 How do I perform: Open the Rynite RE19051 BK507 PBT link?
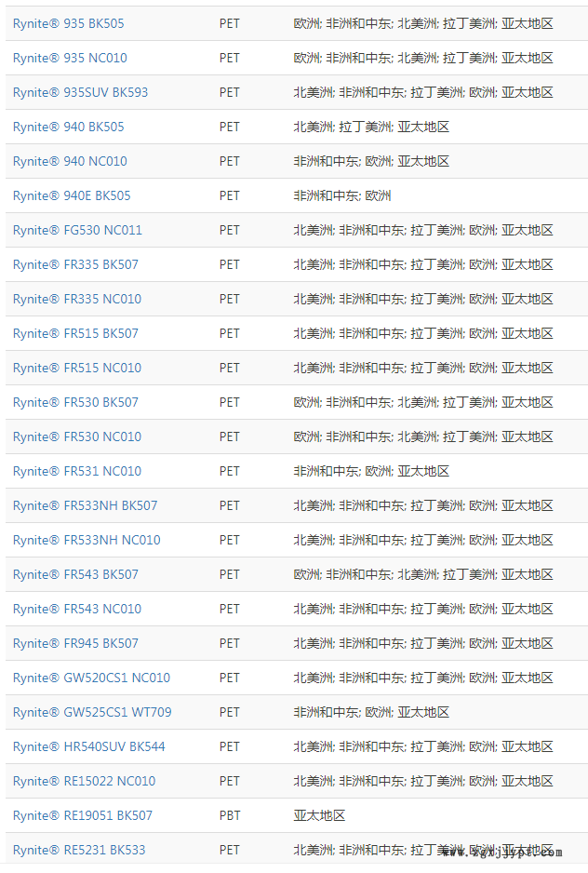point(82,815)
